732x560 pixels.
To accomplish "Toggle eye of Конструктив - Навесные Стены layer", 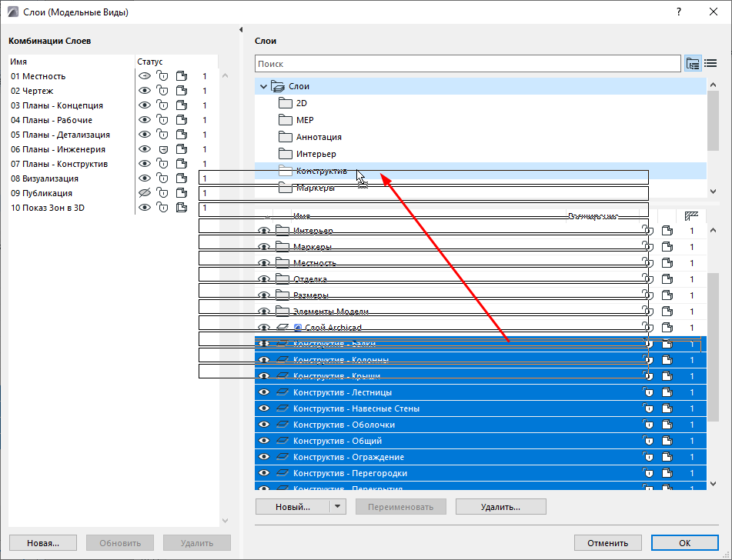I will (x=264, y=408).
